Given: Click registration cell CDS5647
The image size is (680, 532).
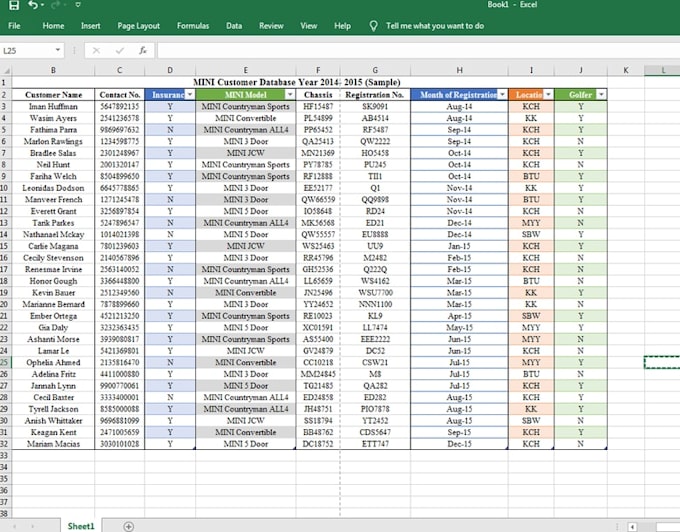Looking at the screenshot, I should point(375,432).
